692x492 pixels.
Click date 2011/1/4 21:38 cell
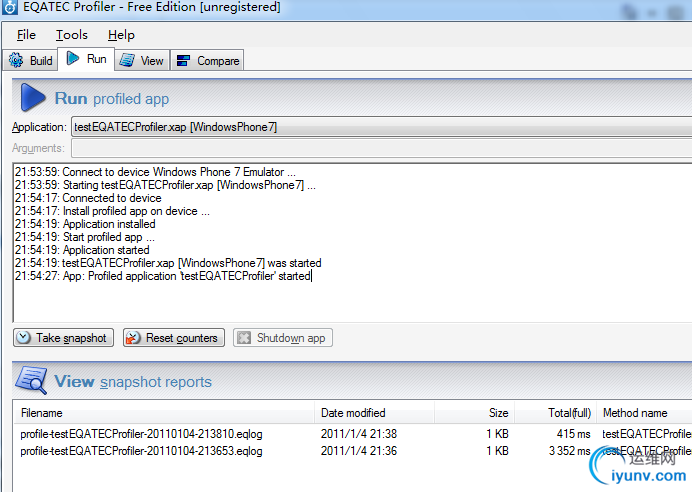[359, 434]
